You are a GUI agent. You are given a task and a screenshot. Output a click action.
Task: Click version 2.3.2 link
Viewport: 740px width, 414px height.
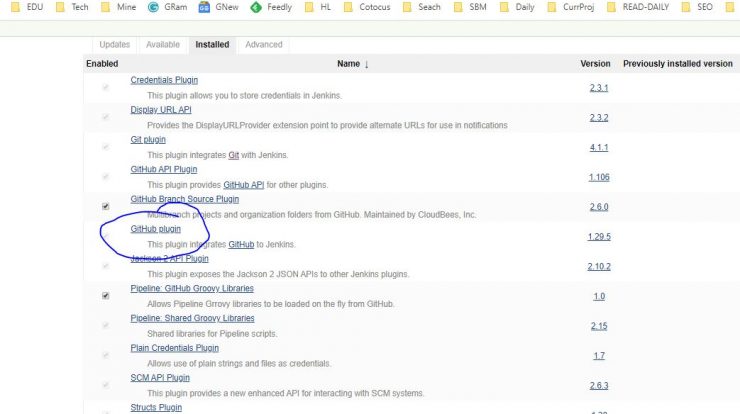(x=599, y=118)
